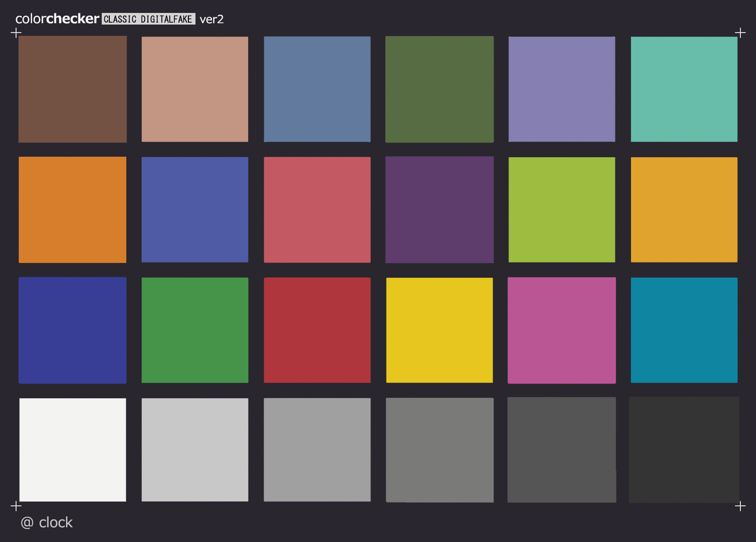Viewport: 756px width, 542px height.
Task: Pick the teal bluish-green swatch
Action: point(684,89)
